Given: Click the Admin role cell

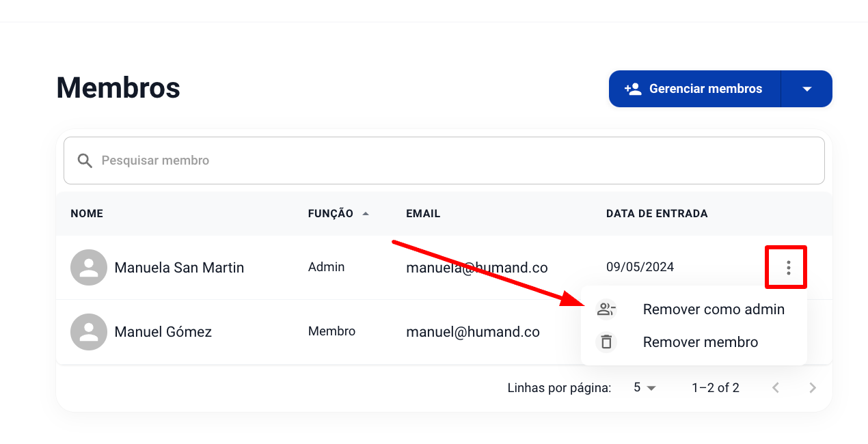Looking at the screenshot, I should click(327, 267).
